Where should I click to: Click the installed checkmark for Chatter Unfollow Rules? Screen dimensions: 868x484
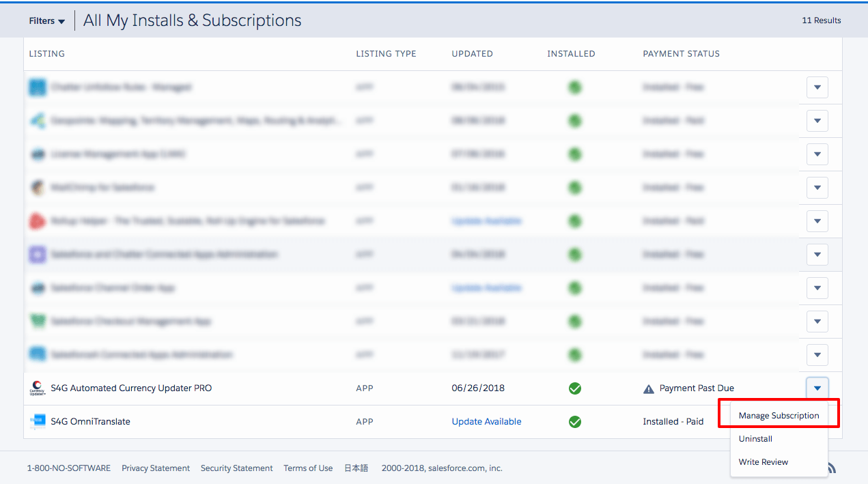[575, 87]
